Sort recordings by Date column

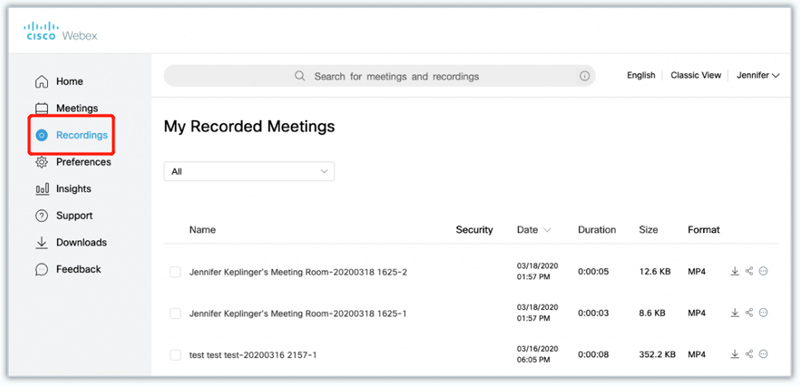click(534, 230)
